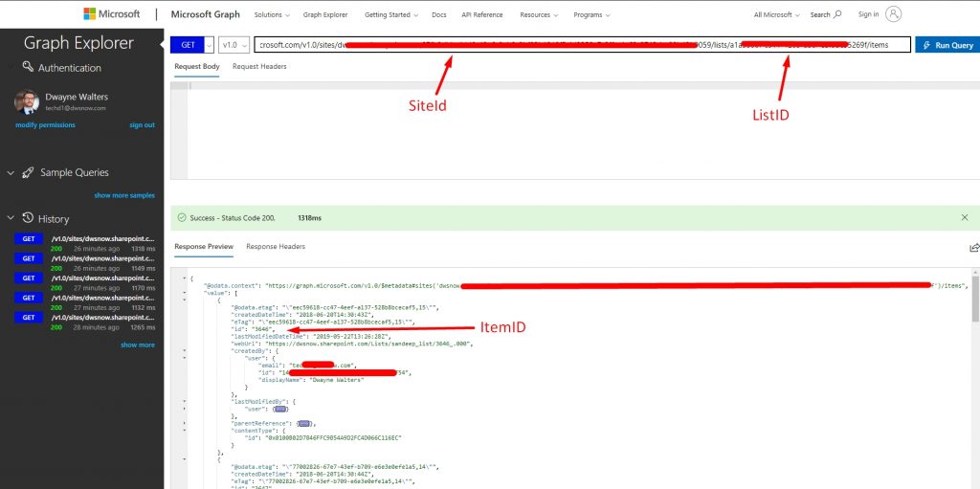Switch to the Request Headers tab
980x489 pixels.
tap(259, 66)
